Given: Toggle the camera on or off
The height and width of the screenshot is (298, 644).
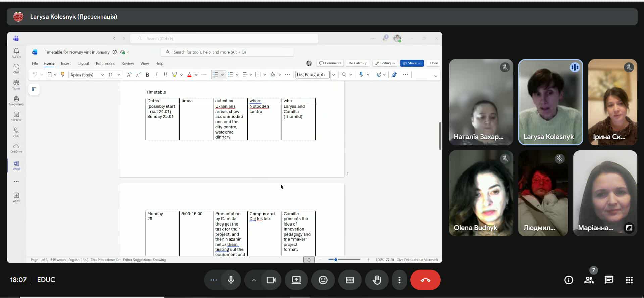Looking at the screenshot, I should click(271, 280).
